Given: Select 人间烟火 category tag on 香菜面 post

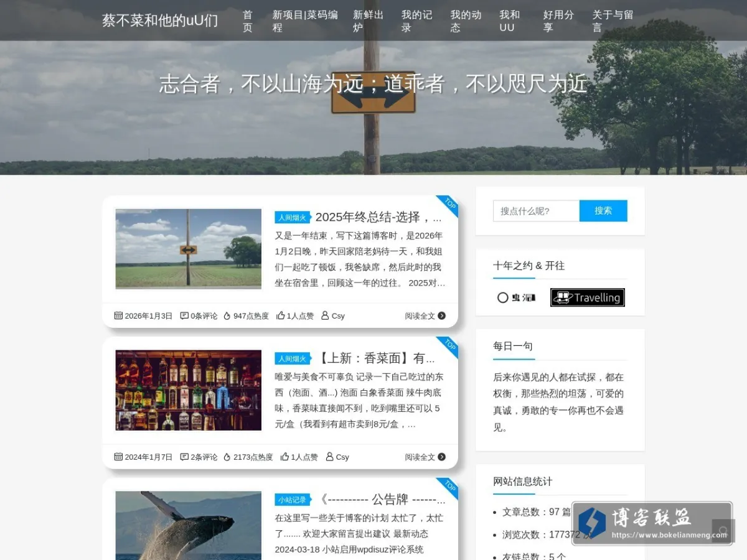Looking at the screenshot, I should 293,359.
